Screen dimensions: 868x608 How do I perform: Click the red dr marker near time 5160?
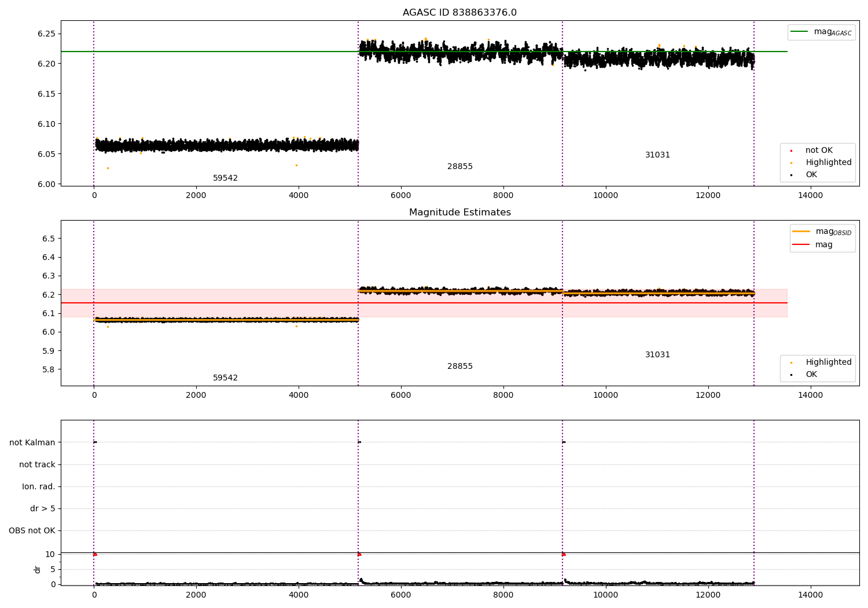coord(359,555)
